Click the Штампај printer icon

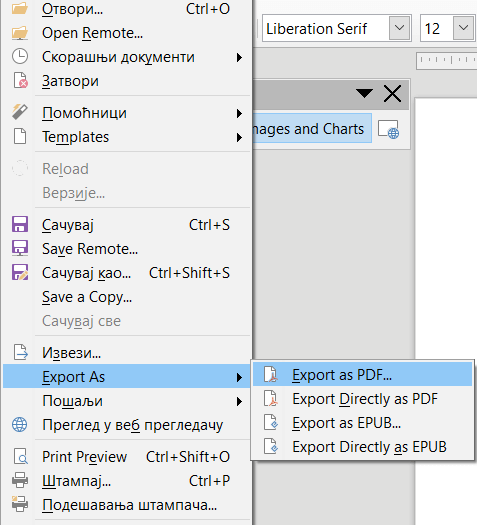[x=20, y=480]
